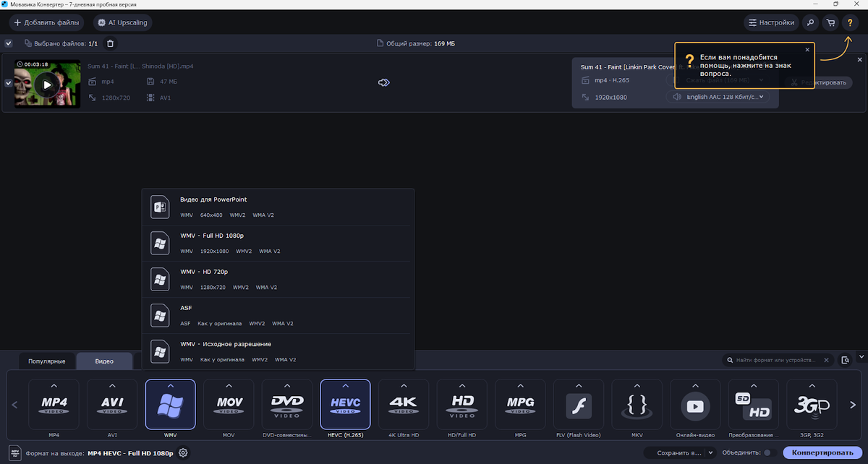Open output format settings gear icon

184,453
